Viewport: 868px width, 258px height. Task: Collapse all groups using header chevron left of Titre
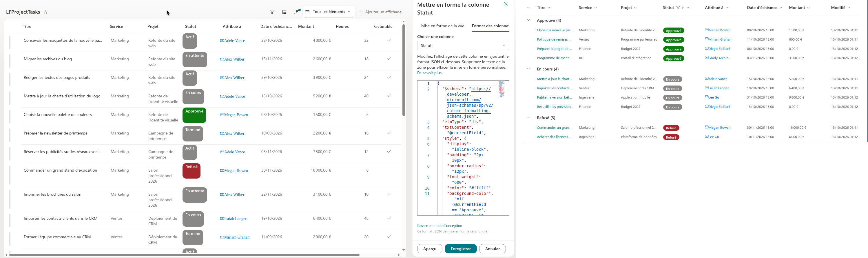click(528, 8)
